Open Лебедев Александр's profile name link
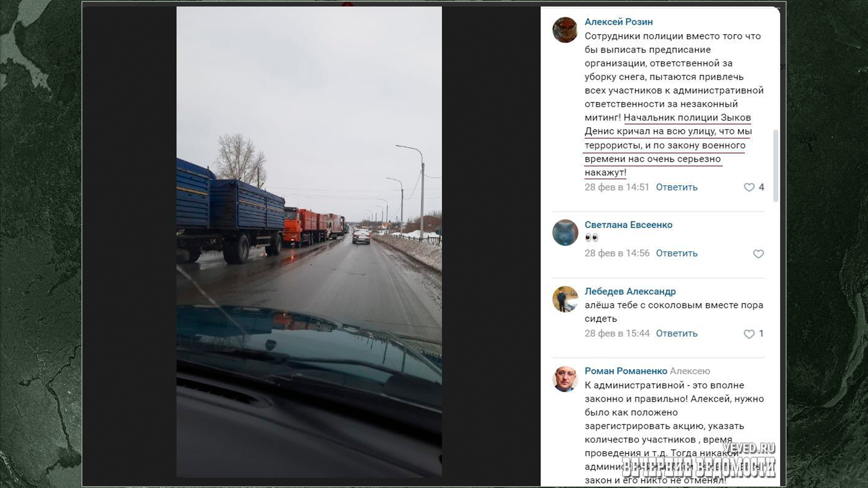The image size is (868, 488). click(630, 291)
